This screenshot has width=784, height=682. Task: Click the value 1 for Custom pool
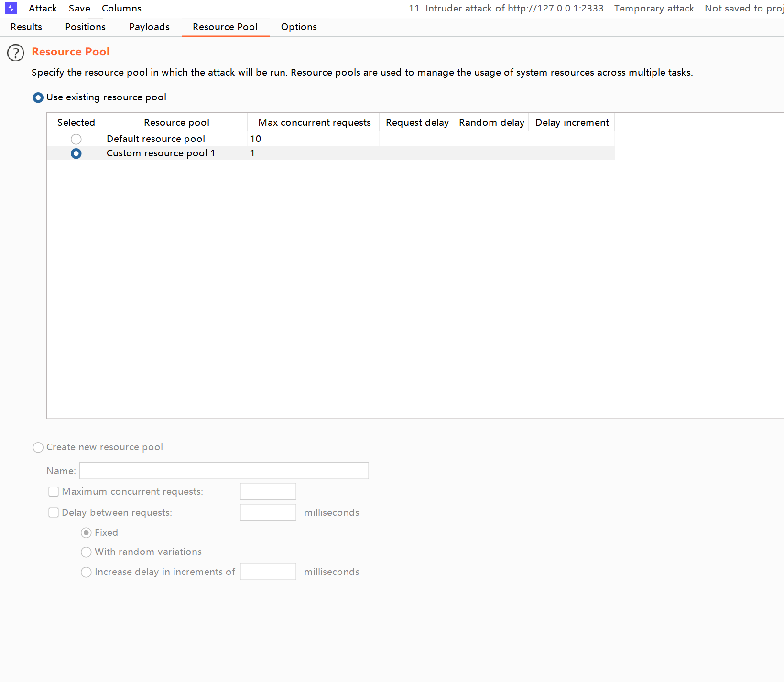pyautogui.click(x=252, y=153)
